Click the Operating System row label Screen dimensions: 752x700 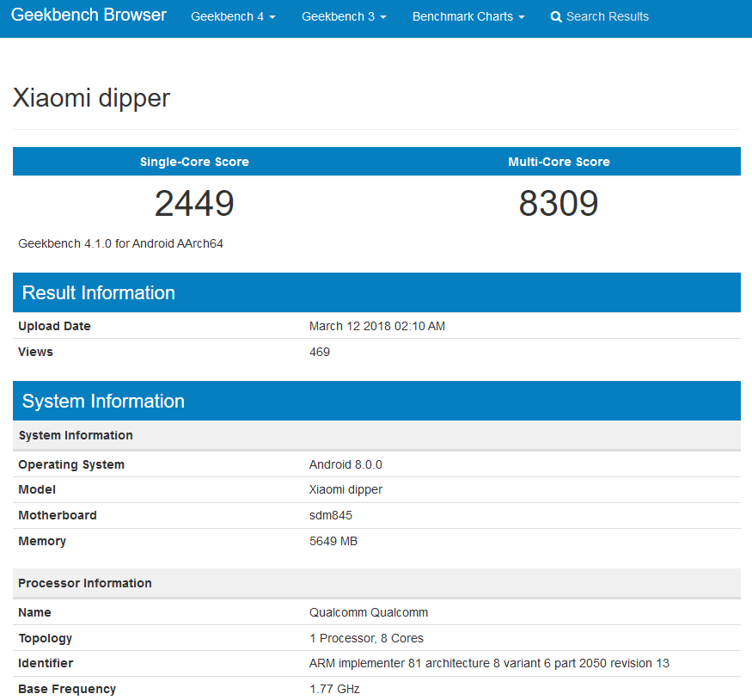[71, 465]
